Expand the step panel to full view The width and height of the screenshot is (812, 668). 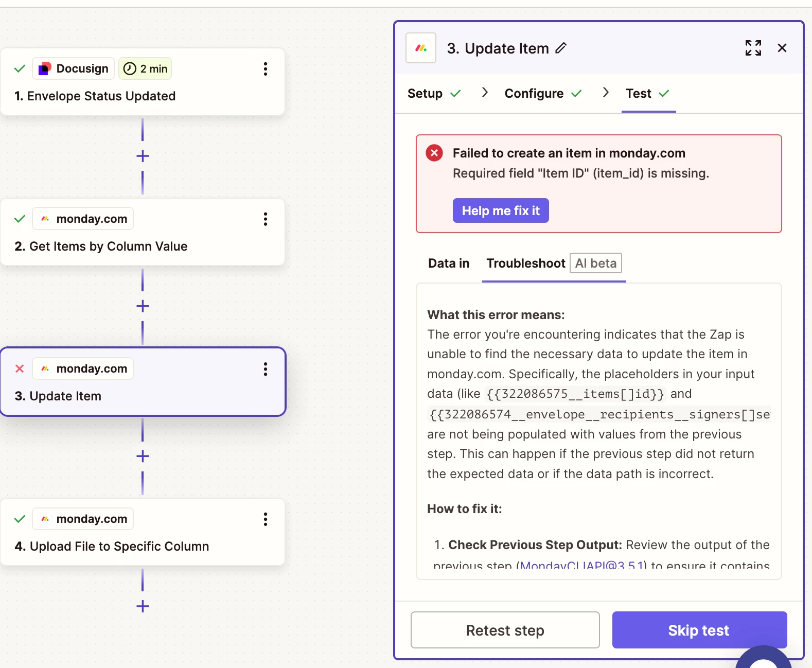tap(753, 48)
